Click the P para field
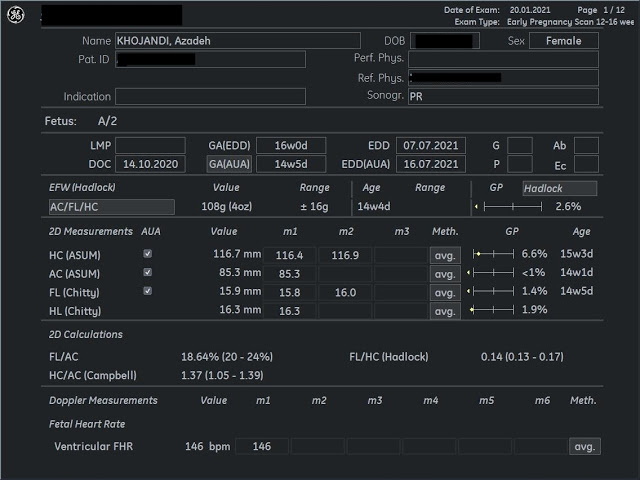This screenshot has width=640, height=480. tap(520, 164)
